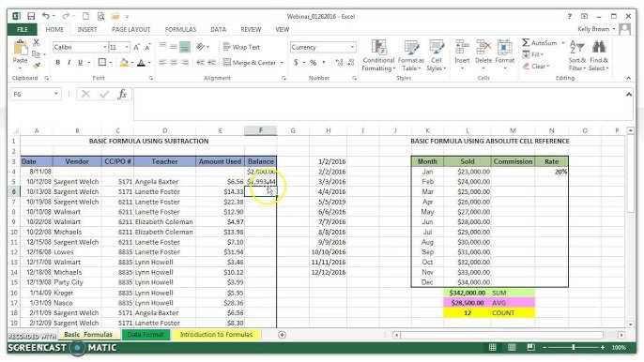The image size is (644, 362).
Task: Click the Sort & Filter icon
Action: click(577, 48)
